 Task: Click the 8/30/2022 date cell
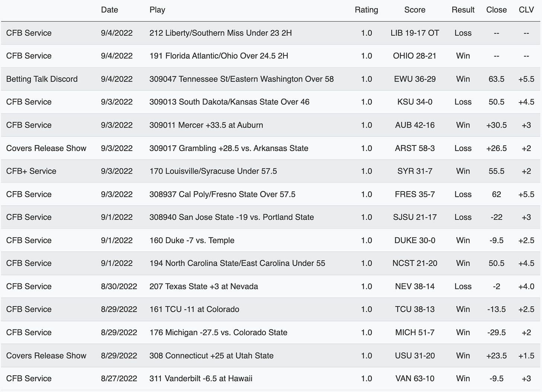pyautogui.click(x=119, y=287)
